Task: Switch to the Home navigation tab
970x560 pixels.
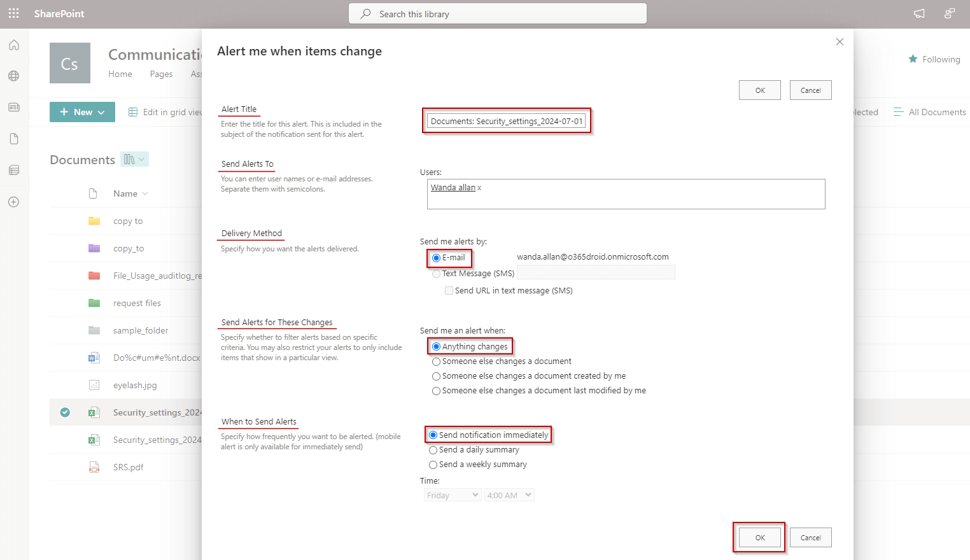Action: click(x=120, y=74)
